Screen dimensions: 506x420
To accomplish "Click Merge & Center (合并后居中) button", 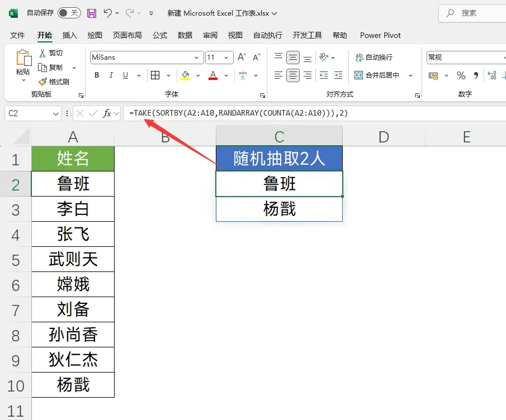I will coord(377,75).
